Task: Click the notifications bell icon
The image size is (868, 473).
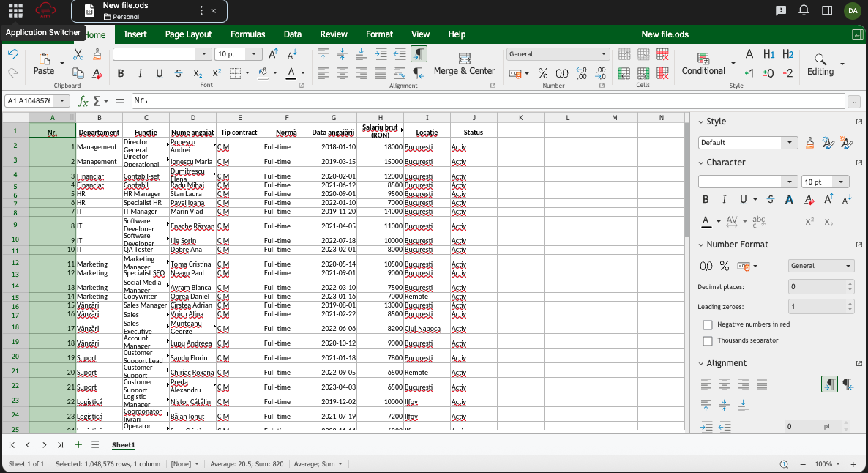Action: tap(804, 10)
